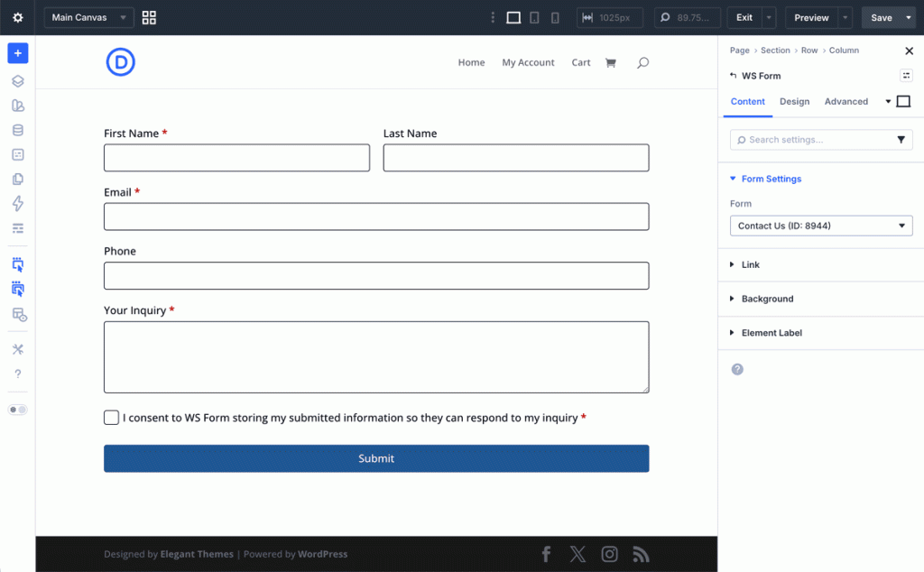Open the Form select Contact Us dropdown
This screenshot has width=924, height=572.
pos(821,226)
